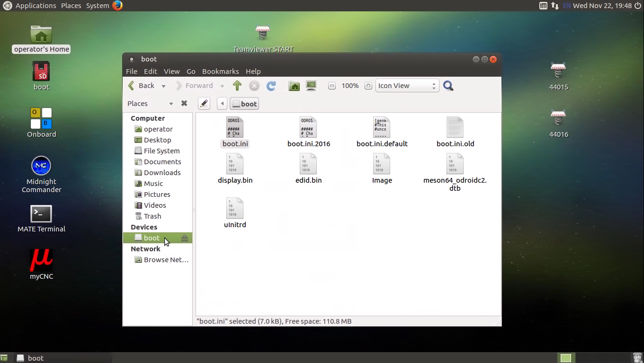Zoom in with the plus icon
This screenshot has width=644, height=363.
pos(368,86)
